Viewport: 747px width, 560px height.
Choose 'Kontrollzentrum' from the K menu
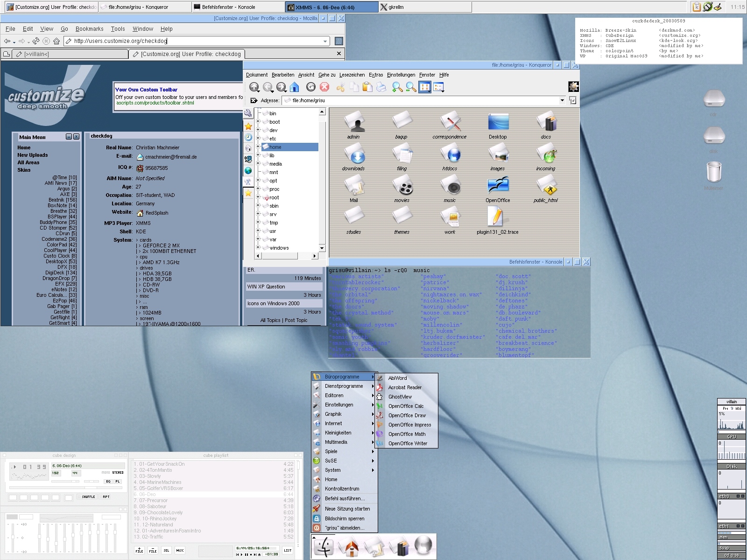[x=344, y=489]
